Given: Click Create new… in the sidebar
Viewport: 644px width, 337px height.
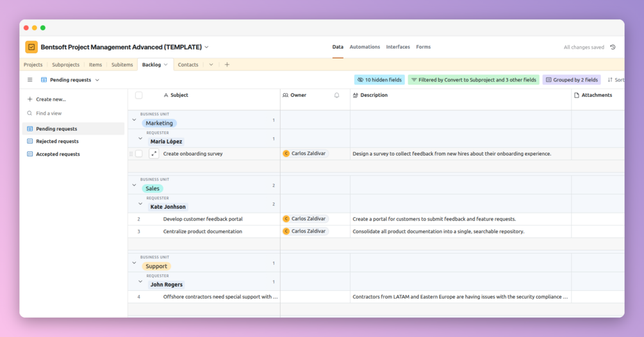Looking at the screenshot, I should pyautogui.click(x=51, y=99).
